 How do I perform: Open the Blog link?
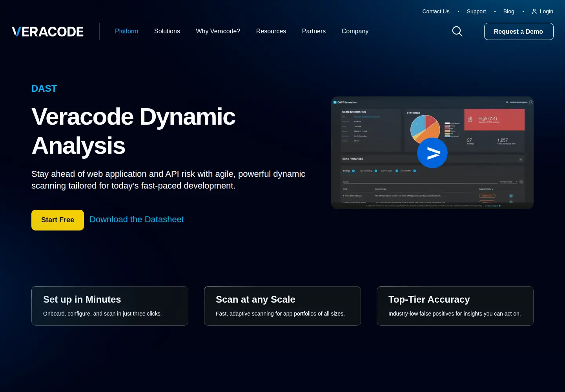point(509,11)
